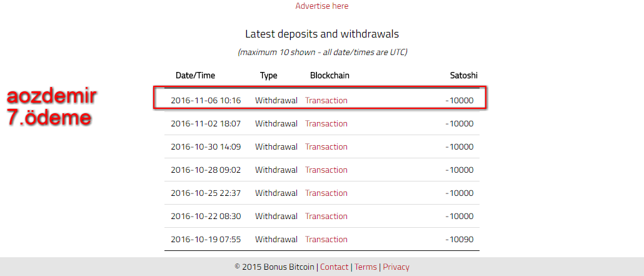Click the Type column header
The width and height of the screenshot is (644, 276).
coord(269,76)
